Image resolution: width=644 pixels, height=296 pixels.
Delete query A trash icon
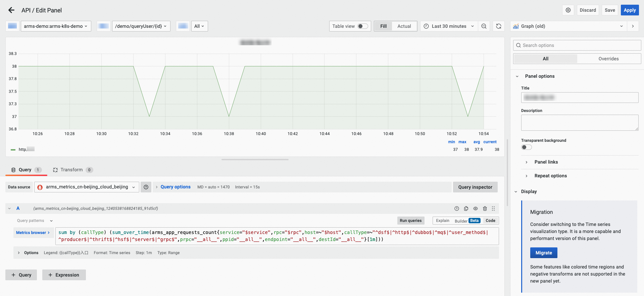point(485,209)
